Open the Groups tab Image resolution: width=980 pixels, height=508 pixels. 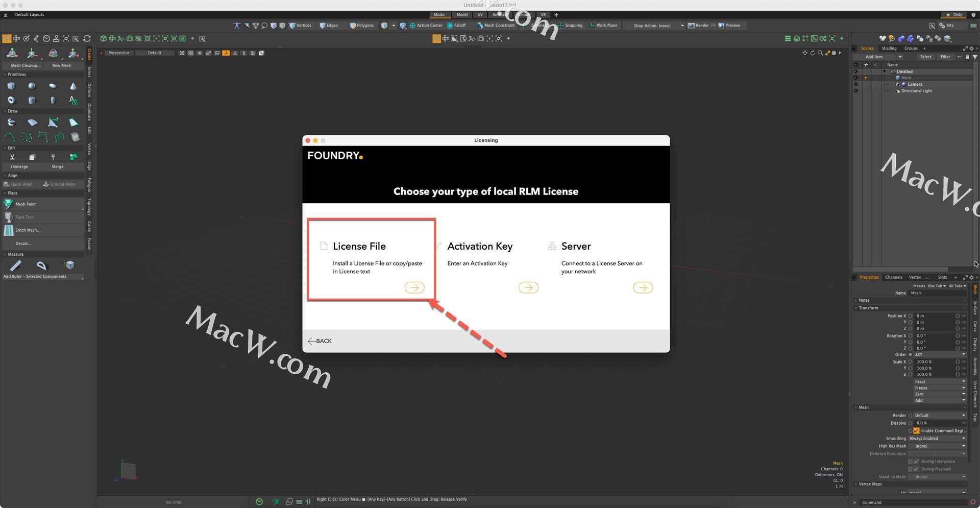(x=911, y=49)
